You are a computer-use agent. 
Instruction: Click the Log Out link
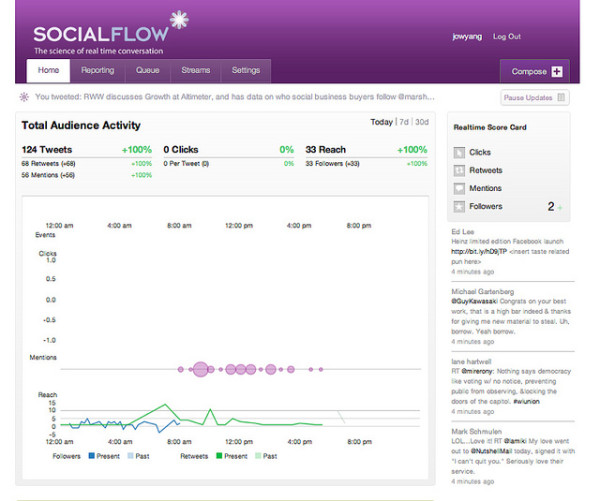[507, 36]
